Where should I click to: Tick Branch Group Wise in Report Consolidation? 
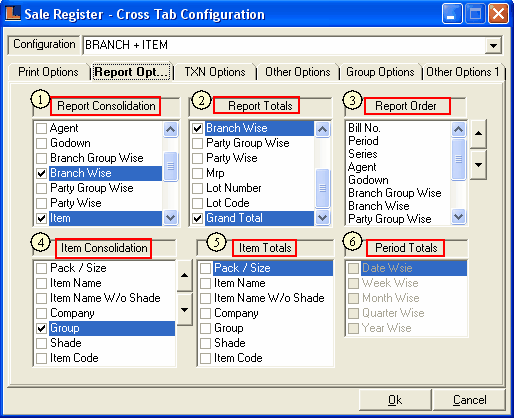pyautogui.click(x=41, y=158)
